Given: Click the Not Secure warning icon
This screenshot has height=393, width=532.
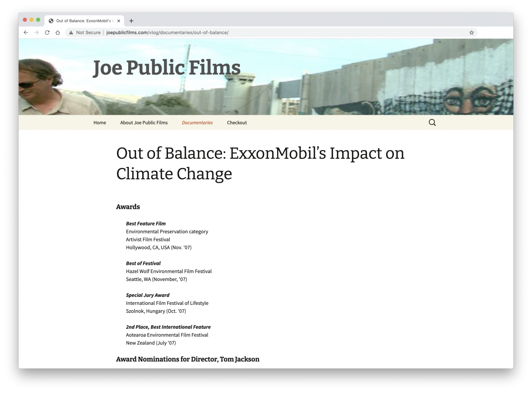Looking at the screenshot, I should pos(71,32).
